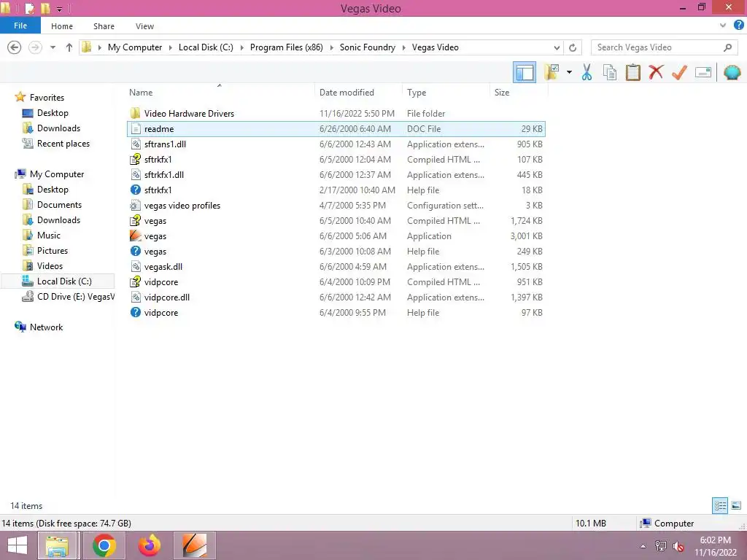Open the folder options dropdown arrow
The width and height of the screenshot is (747, 560).
[x=569, y=72]
